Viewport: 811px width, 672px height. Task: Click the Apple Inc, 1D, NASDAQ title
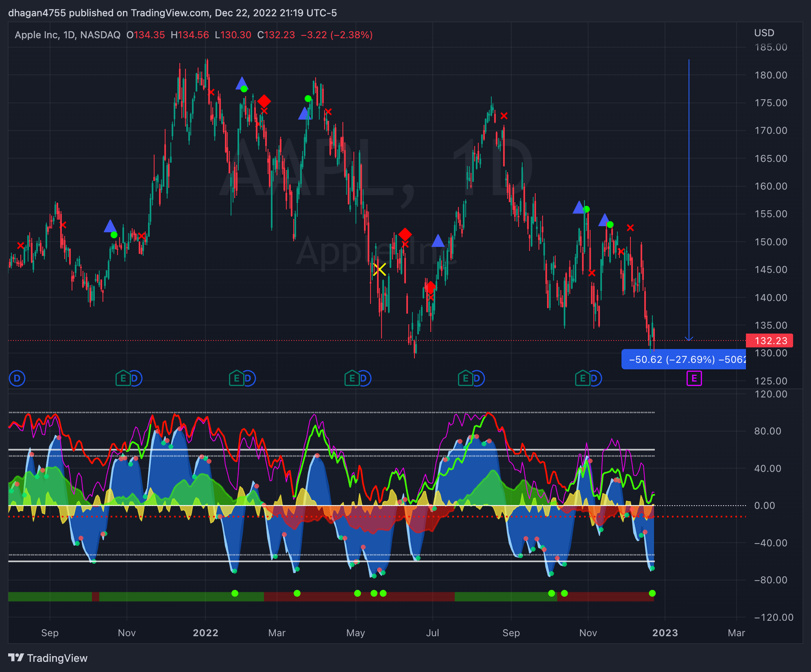pos(68,35)
